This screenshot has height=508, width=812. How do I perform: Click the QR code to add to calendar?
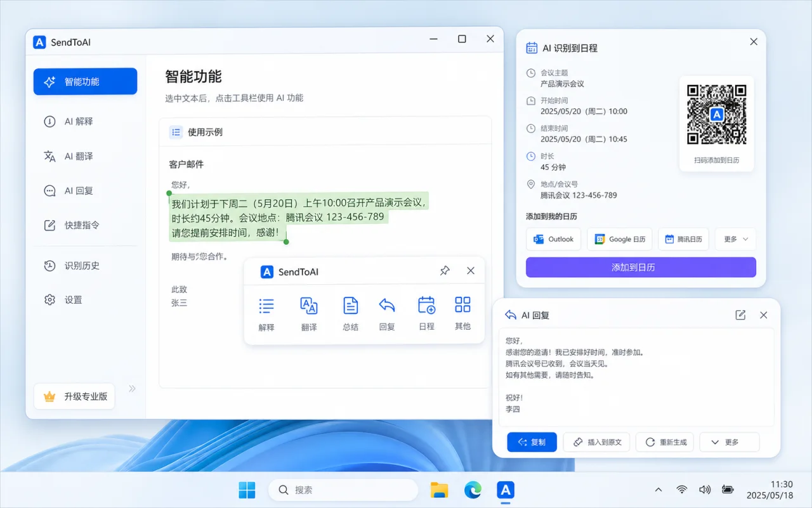[717, 115]
